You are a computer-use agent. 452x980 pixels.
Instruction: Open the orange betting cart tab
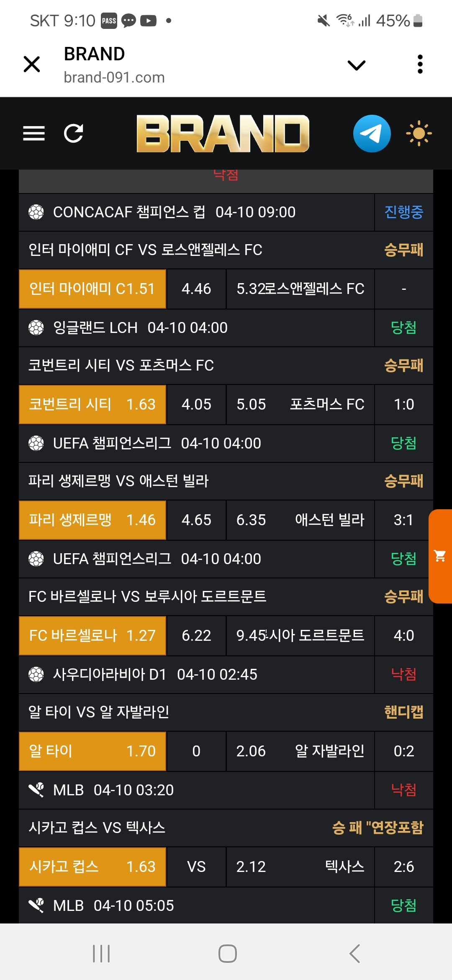pyautogui.click(x=440, y=556)
